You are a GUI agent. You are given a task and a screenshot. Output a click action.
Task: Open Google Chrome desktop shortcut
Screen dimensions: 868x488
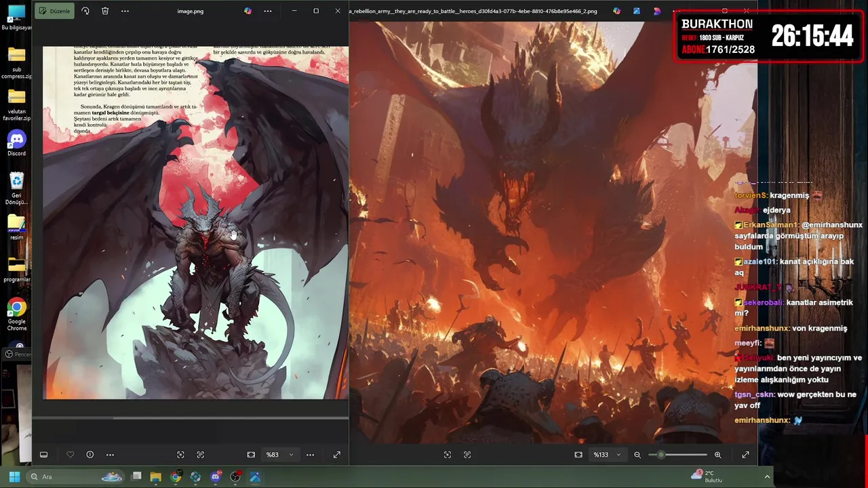tap(16, 315)
